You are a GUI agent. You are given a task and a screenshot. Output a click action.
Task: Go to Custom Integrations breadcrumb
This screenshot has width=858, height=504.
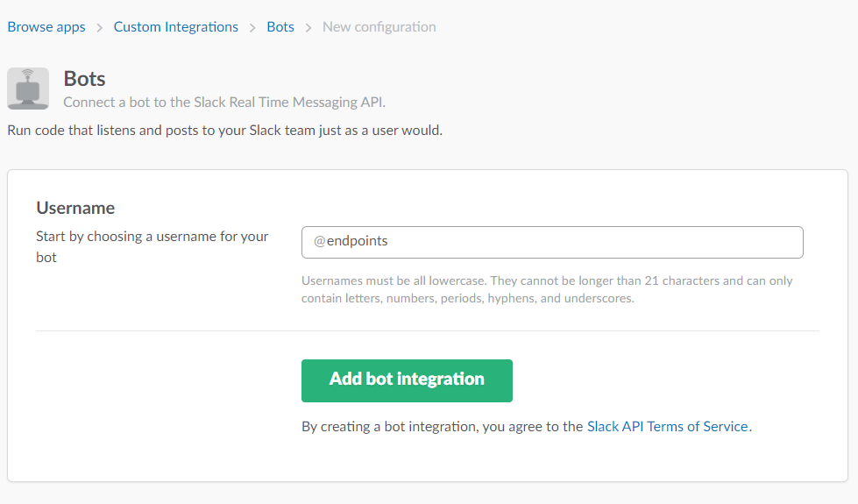(x=176, y=27)
